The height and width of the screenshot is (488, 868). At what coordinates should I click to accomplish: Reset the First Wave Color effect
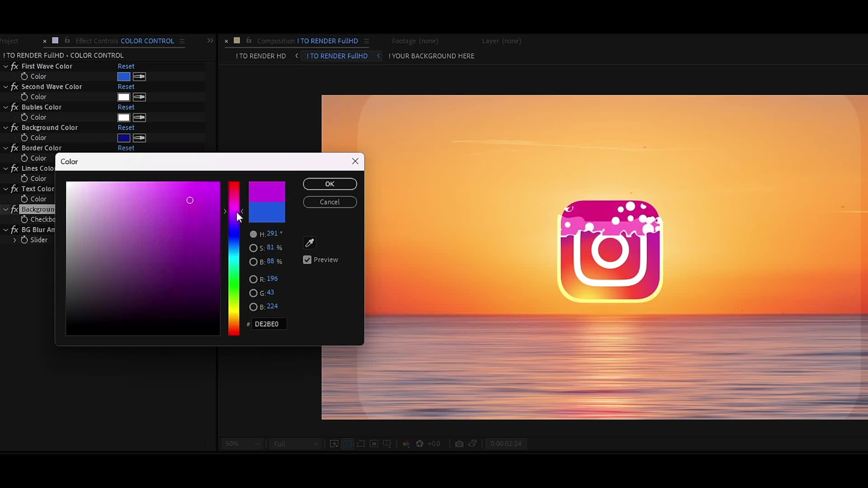[x=126, y=66]
